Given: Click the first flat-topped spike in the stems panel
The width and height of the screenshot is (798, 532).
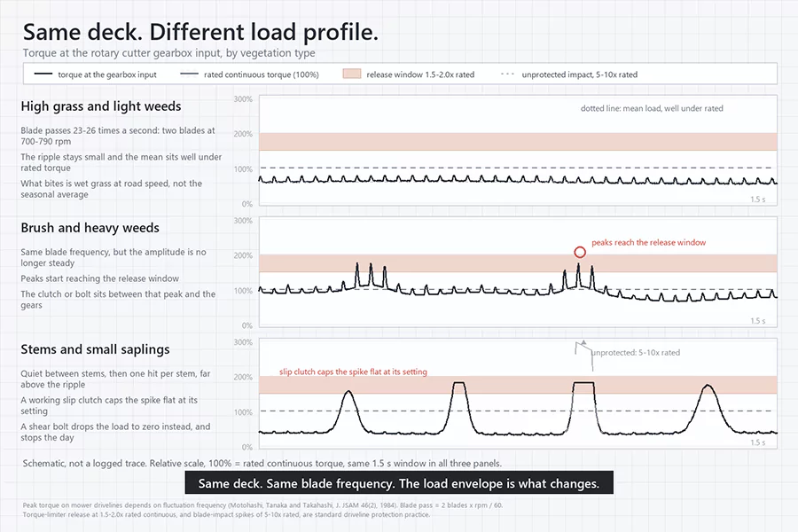Looking at the screenshot, I should pos(459,406).
